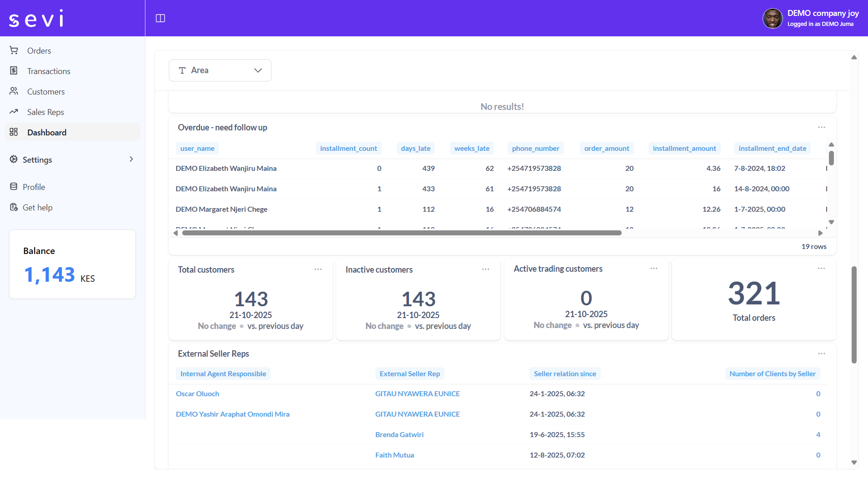Image resolution: width=868 pixels, height=478 pixels.
Task: Open Settings via the gear icon
Action: pos(14,159)
